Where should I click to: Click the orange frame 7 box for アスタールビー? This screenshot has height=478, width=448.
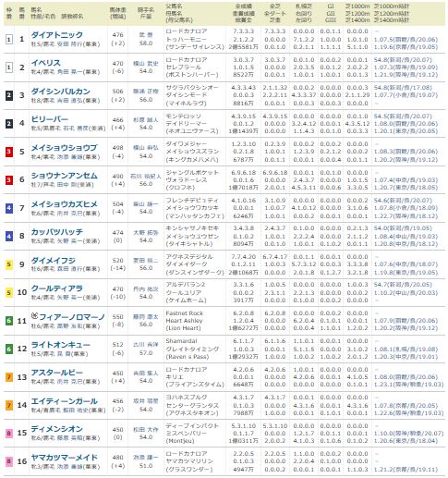(9, 377)
